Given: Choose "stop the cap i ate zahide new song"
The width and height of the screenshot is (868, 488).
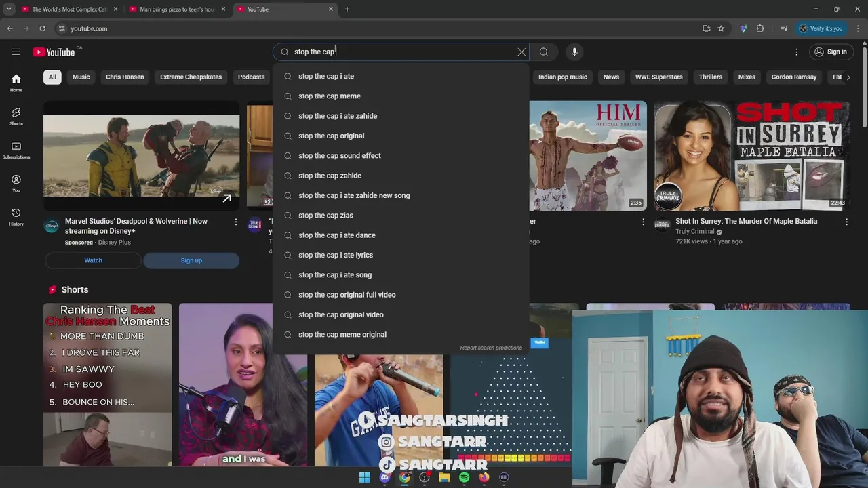Looking at the screenshot, I should (x=401, y=195).
